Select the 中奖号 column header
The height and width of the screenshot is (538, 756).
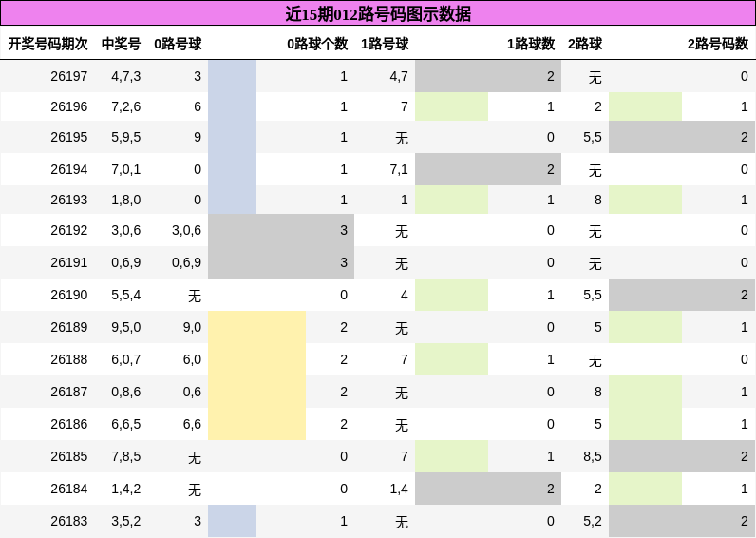(121, 44)
